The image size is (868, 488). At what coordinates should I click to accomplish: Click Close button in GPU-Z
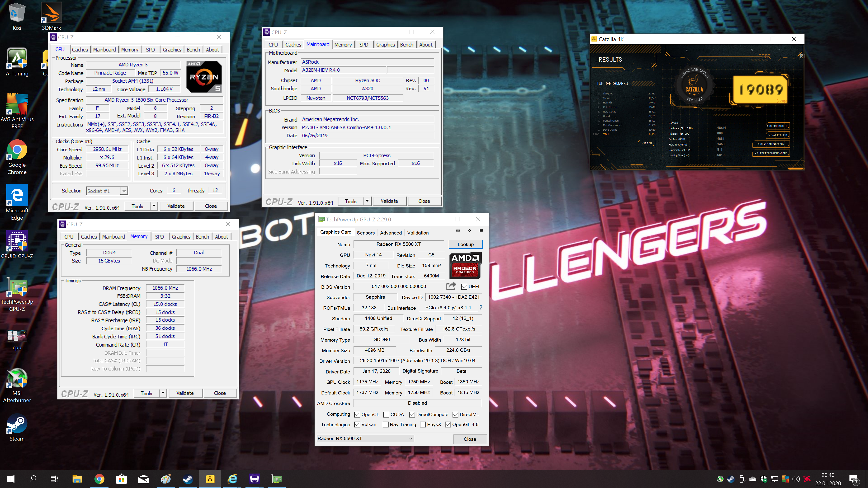470,439
